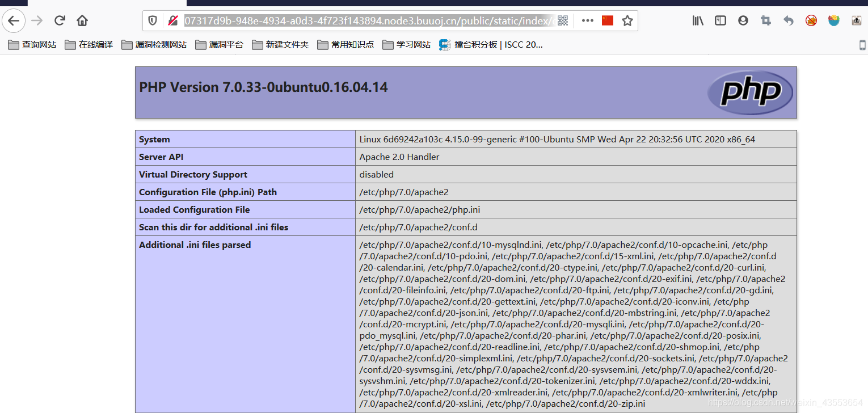
Task: Click Loaded Configuration File label
Action: [x=194, y=210]
